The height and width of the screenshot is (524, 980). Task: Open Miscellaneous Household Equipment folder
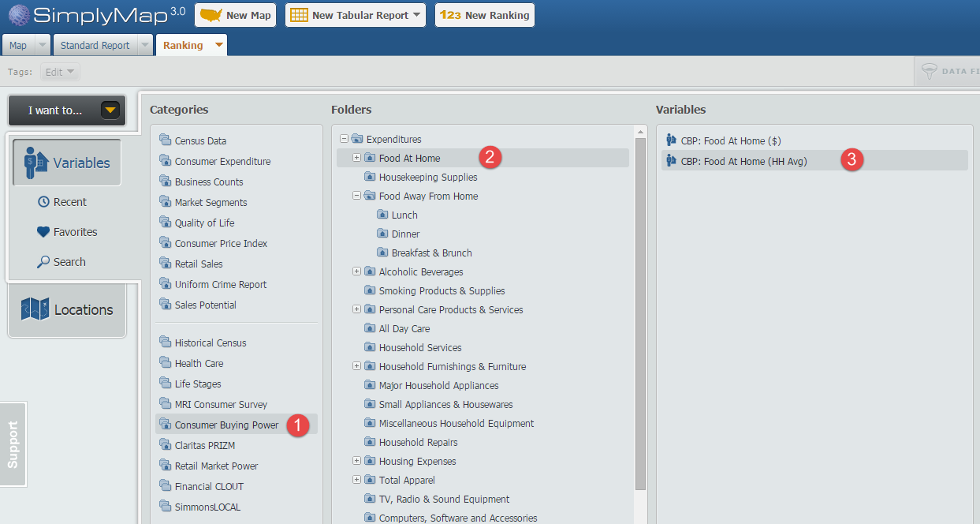[x=456, y=423]
